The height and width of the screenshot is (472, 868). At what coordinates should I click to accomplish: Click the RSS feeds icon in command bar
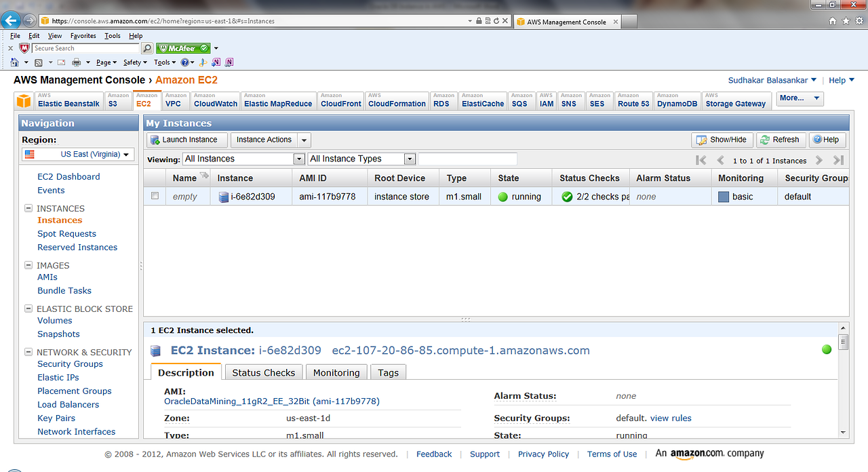[39, 62]
